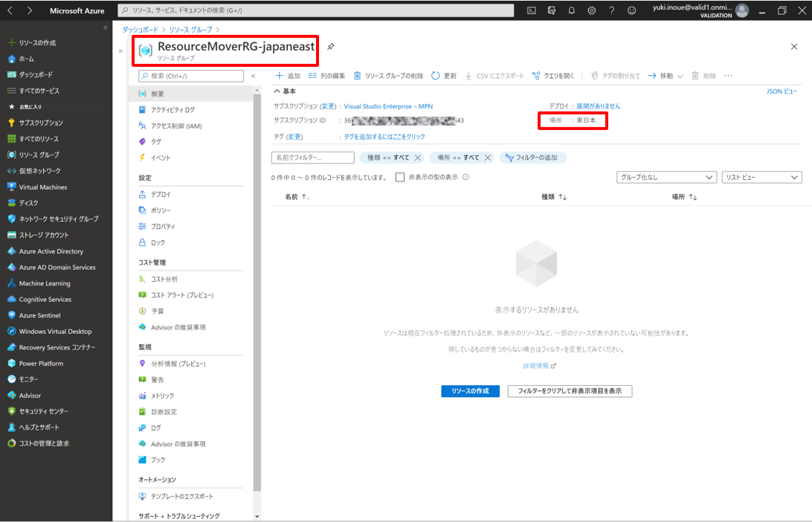Collapse the resource menu with double chevron
The height and width of the screenshot is (522, 812).
(x=254, y=76)
